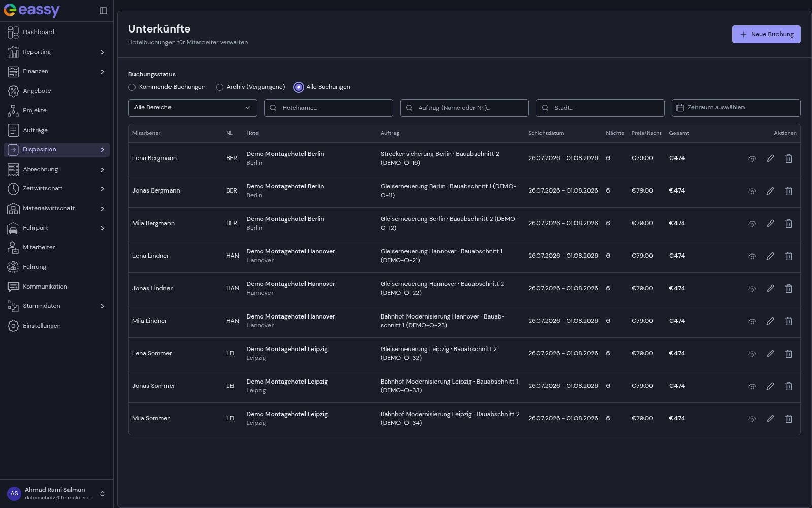Expand the Abrechnung submenu chevron
The height and width of the screenshot is (508, 812).
pyautogui.click(x=103, y=170)
